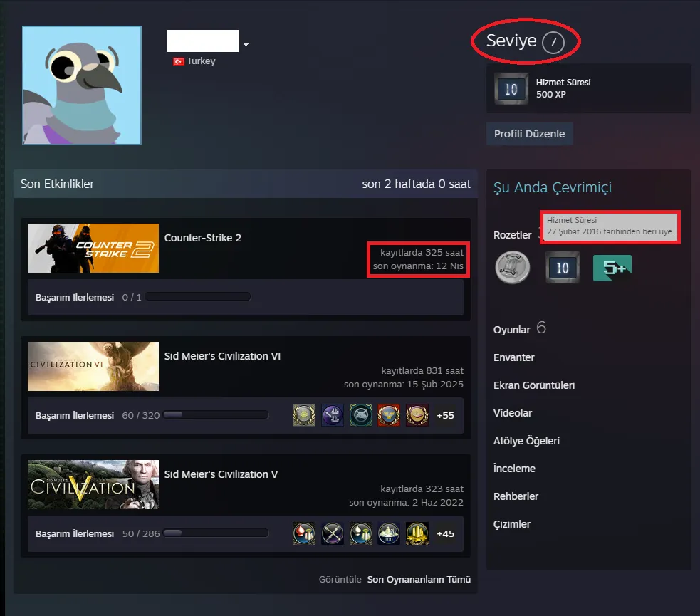The image size is (700, 616).
Task: Click the +55 more achievements for Civilization VI
Action: (445, 415)
